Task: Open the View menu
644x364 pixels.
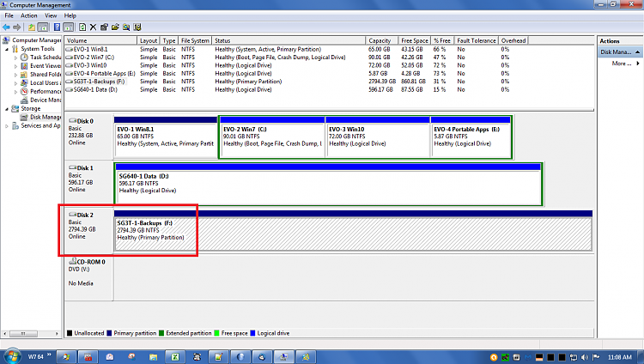Action: coord(51,15)
